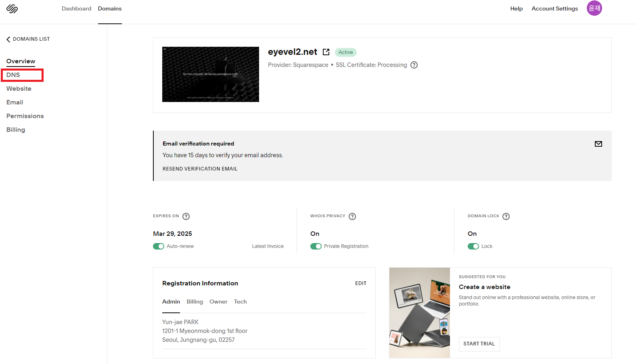
Task: Toggle the domain Lock switch
Action: click(x=473, y=246)
